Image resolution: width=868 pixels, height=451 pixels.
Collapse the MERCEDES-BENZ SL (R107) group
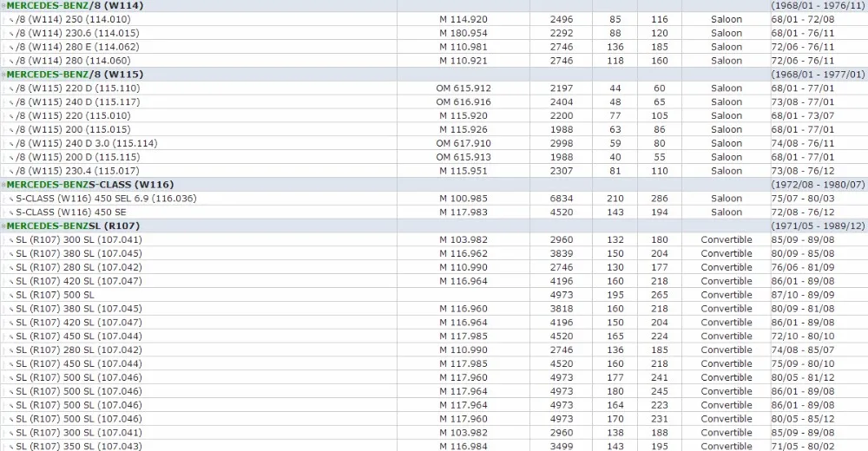pos(3,225)
